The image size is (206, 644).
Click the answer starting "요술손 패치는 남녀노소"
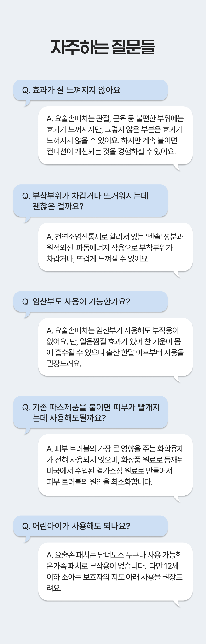point(115,571)
